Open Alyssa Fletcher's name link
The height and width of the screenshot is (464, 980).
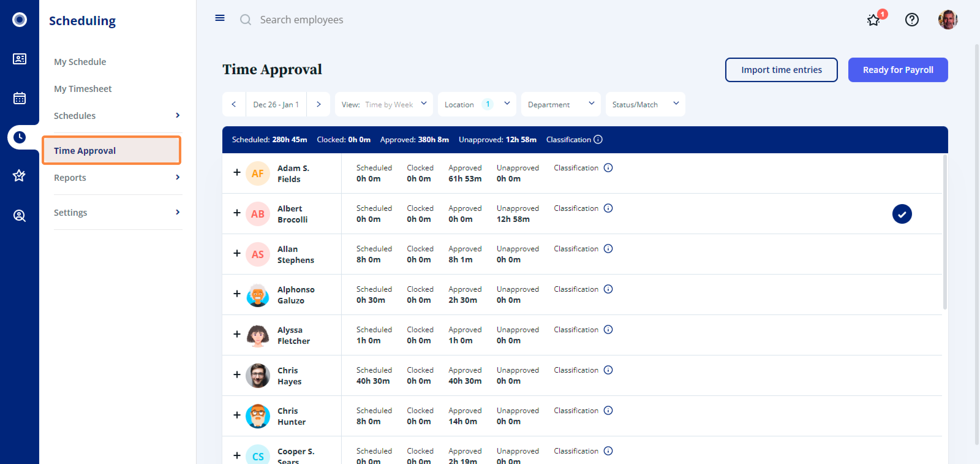(x=293, y=335)
